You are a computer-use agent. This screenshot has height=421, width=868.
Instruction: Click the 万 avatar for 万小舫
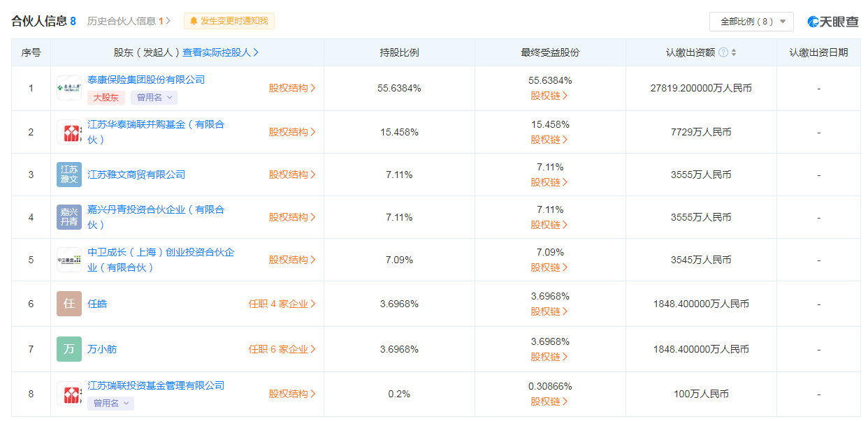point(68,349)
